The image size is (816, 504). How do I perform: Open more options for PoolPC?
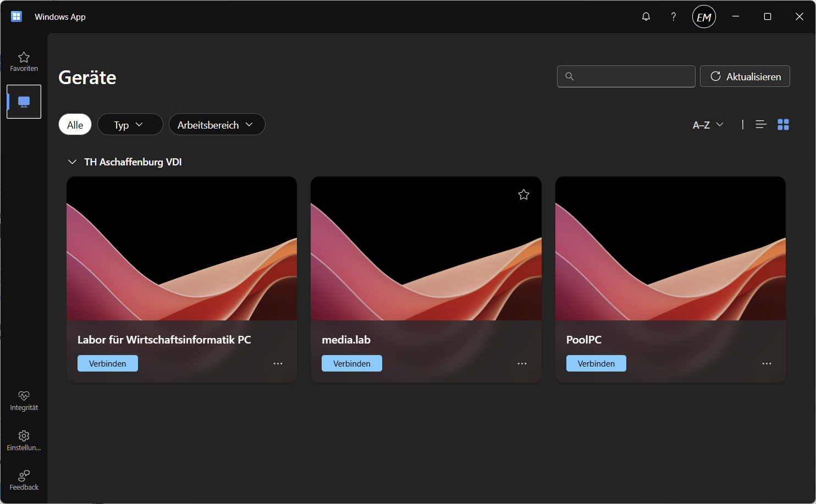767,363
